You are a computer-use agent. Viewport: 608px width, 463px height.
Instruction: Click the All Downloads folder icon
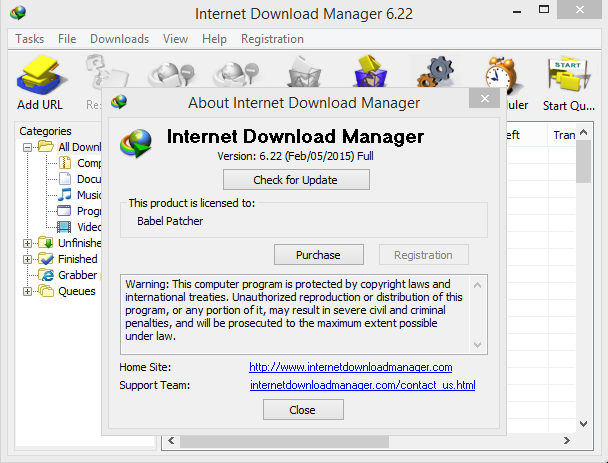click(x=46, y=147)
